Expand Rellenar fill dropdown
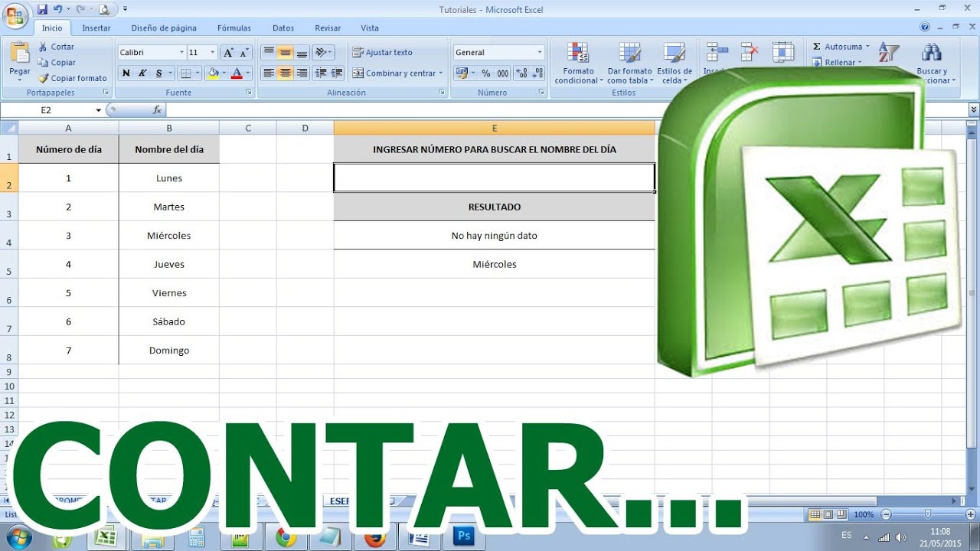Viewport: 980px width, 551px height. pos(859,63)
